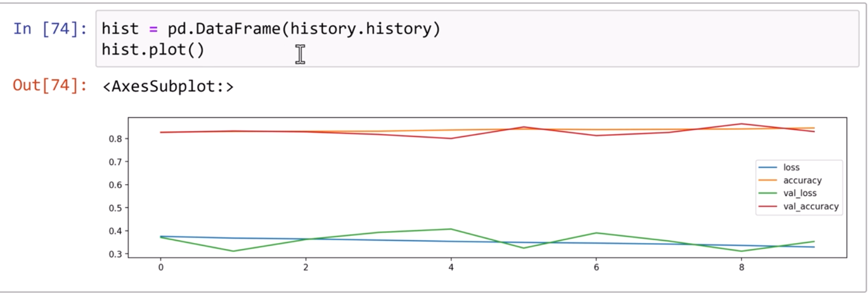868x293 pixels.
Task: Click the y-axis tick label 0.8
Action: [115, 139]
